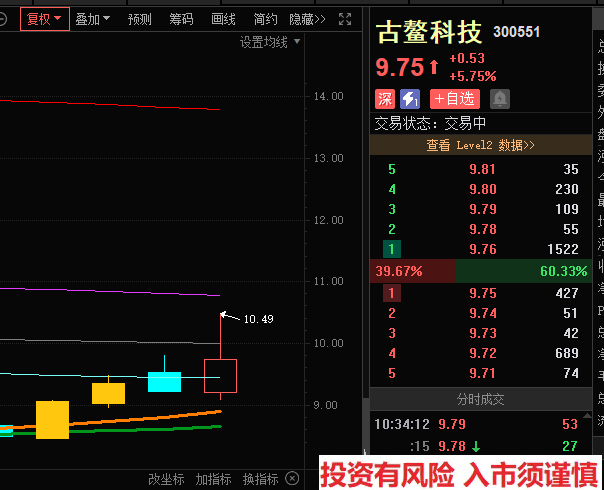Click the 1522 sell volume
604x490 pixels.
coord(563,249)
